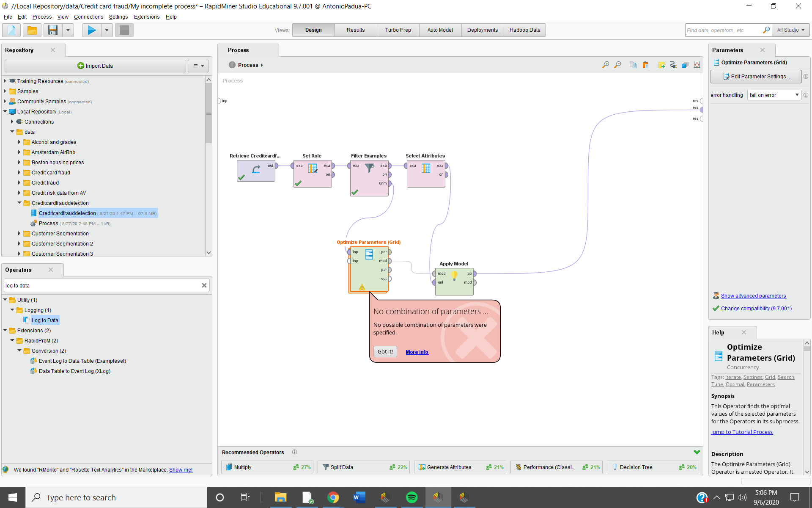Viewport: 812px width, 508px height.
Task: Open the Recommended Operators info icon
Action: [x=294, y=452]
